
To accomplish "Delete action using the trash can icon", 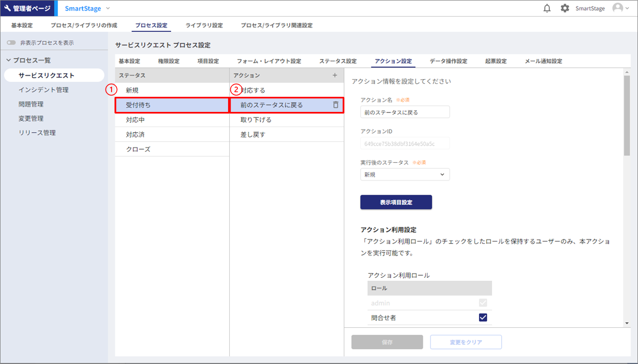I will tap(336, 105).
